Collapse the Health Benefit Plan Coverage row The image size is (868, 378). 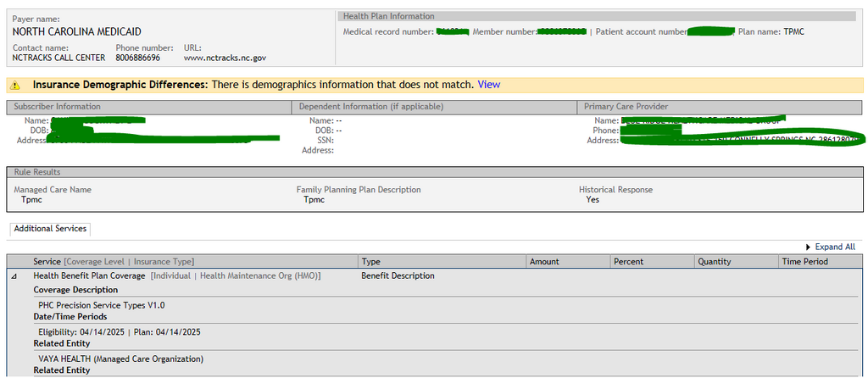(x=15, y=276)
